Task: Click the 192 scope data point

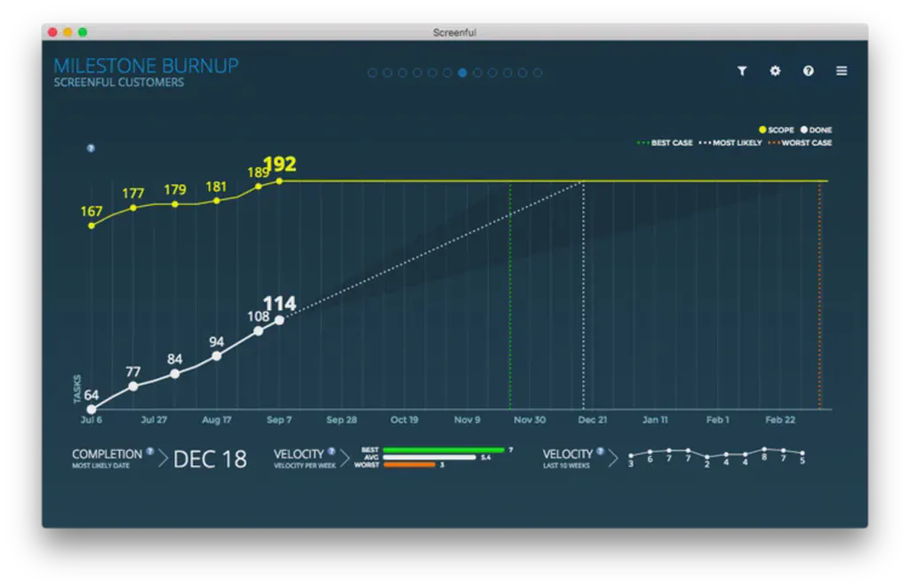Action: click(278, 180)
